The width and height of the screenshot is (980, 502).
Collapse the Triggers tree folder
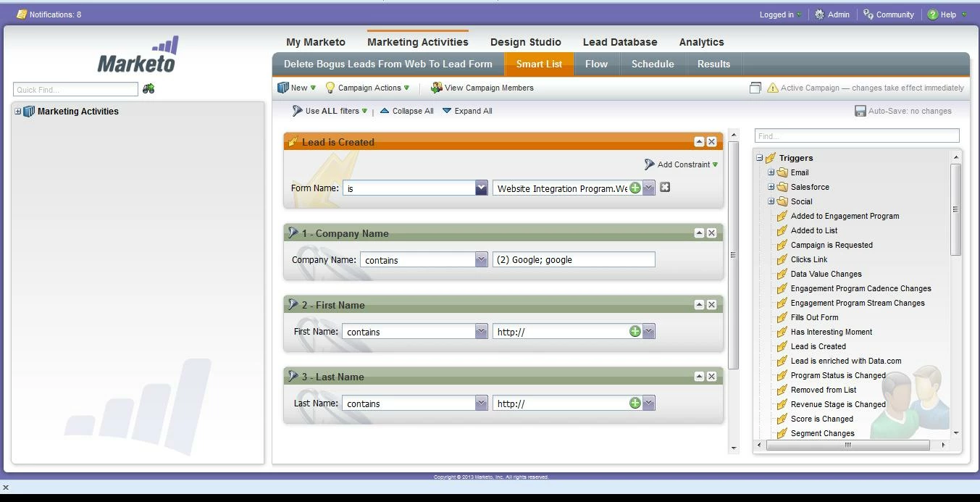tap(760, 158)
